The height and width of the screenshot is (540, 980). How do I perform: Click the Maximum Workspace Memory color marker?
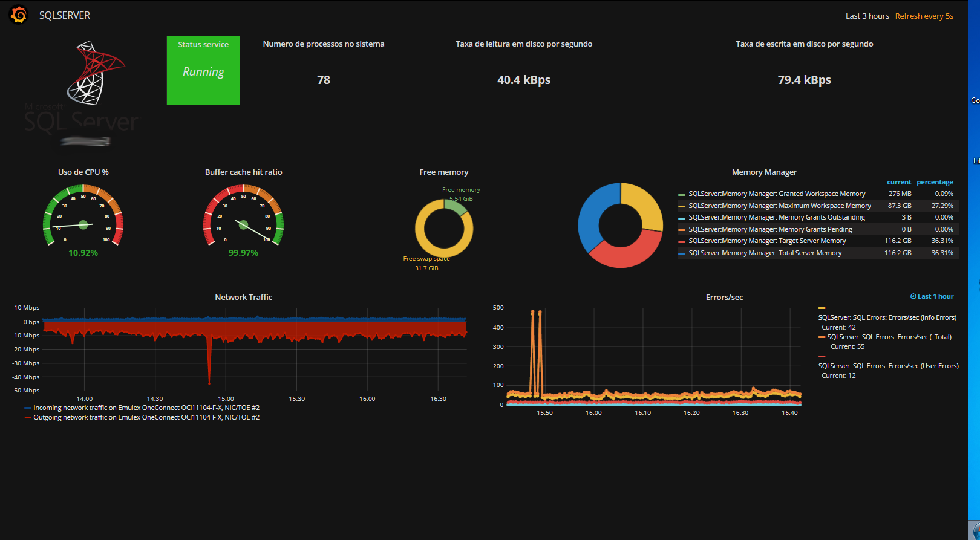coord(682,207)
